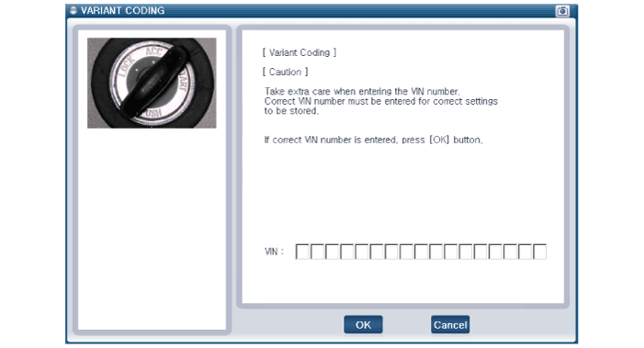Click the fifteenth VIN character box
Viewport: 644px width, 348px height.
(x=510, y=252)
